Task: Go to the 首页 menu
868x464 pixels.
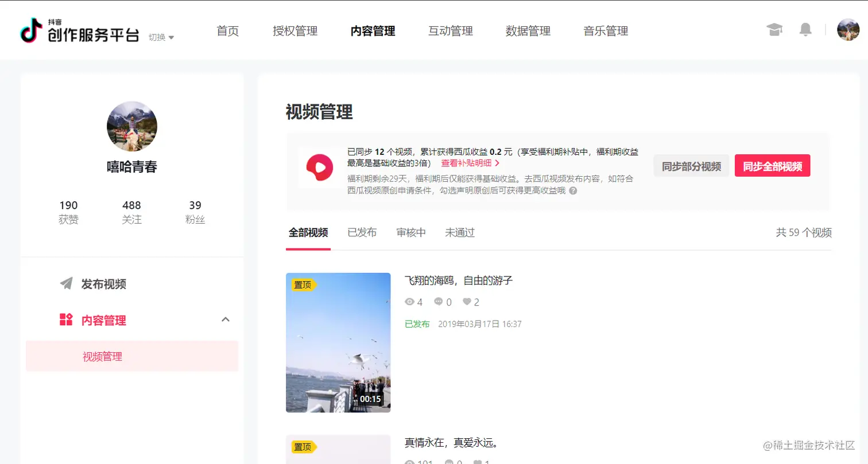Action: click(x=228, y=31)
